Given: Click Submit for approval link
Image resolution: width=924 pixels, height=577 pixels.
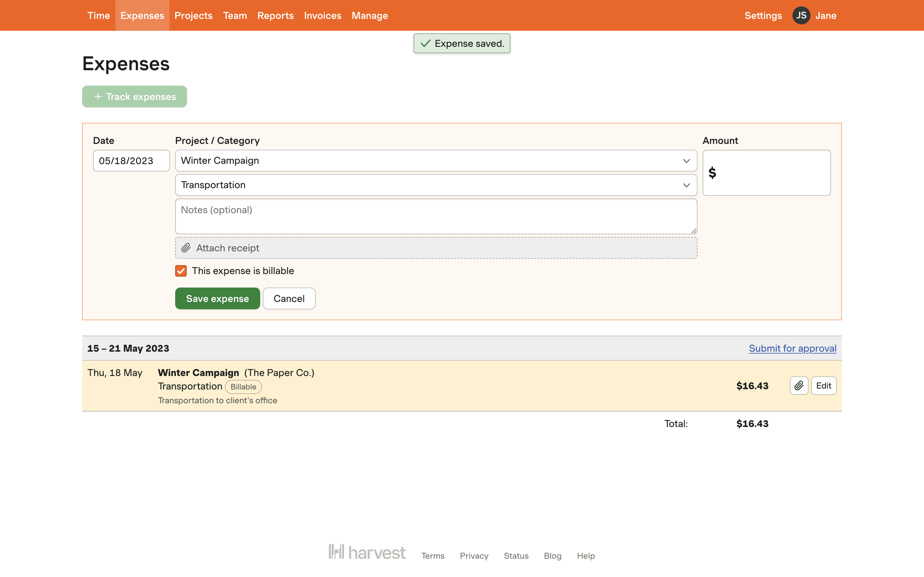Looking at the screenshot, I should point(792,348).
